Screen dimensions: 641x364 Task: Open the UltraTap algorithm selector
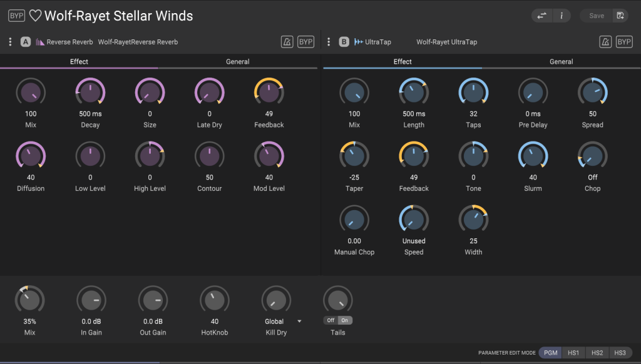pos(372,42)
